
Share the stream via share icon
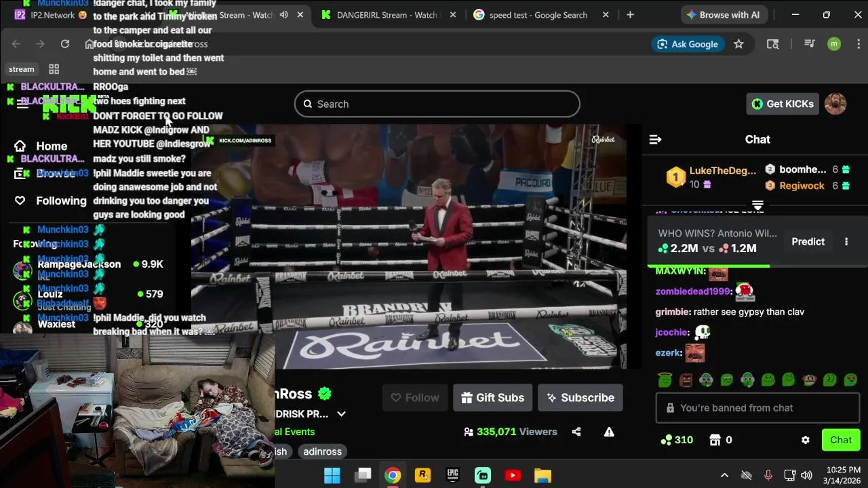pyautogui.click(x=576, y=432)
